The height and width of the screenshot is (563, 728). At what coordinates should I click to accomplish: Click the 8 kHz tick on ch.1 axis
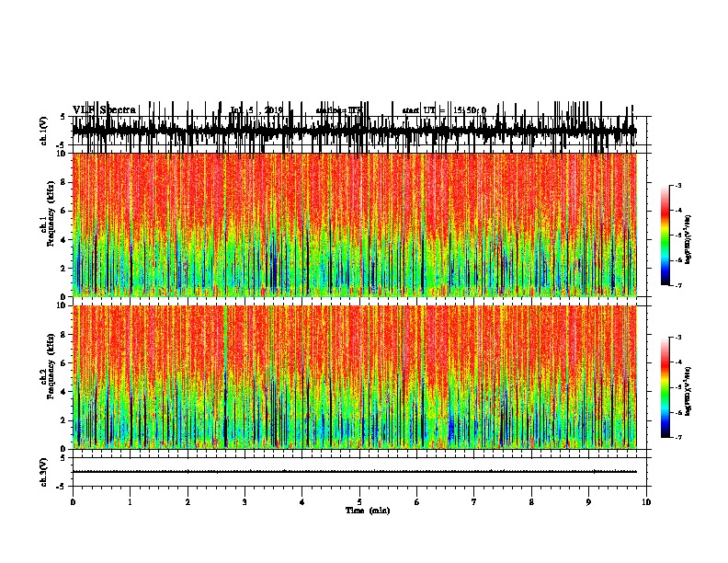[63, 182]
